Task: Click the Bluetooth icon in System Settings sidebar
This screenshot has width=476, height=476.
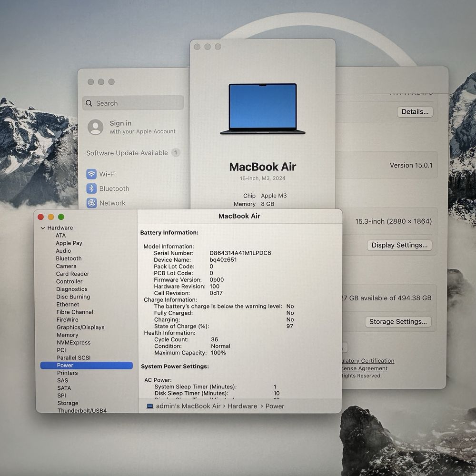Action: click(91, 188)
